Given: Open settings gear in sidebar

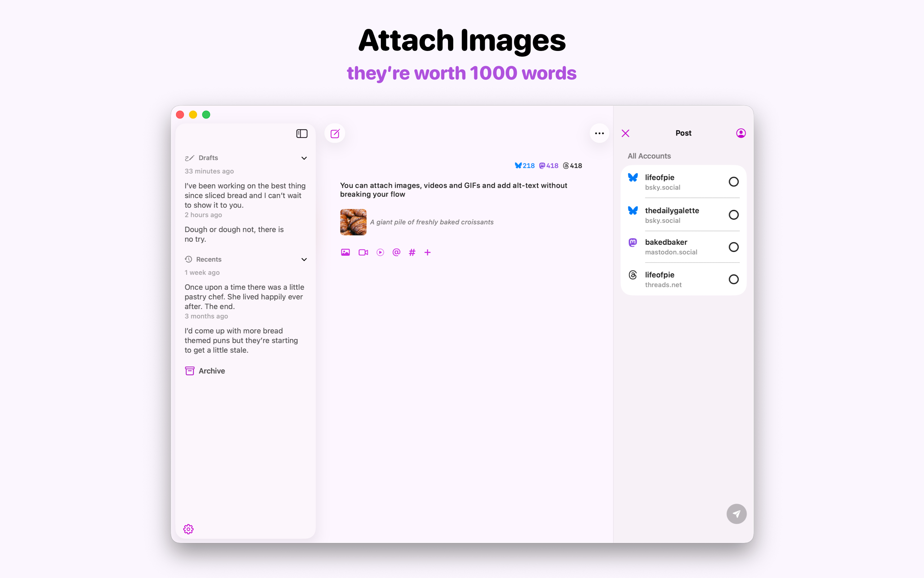Looking at the screenshot, I should 188,529.
